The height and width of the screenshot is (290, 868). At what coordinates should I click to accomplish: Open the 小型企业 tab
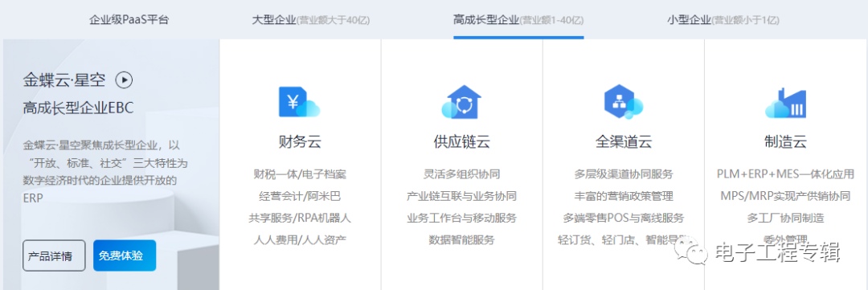tap(723, 20)
